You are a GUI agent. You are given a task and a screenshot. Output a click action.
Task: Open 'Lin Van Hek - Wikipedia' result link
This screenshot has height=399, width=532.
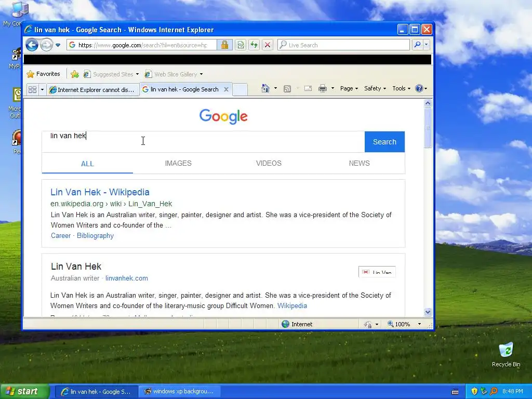100,192
